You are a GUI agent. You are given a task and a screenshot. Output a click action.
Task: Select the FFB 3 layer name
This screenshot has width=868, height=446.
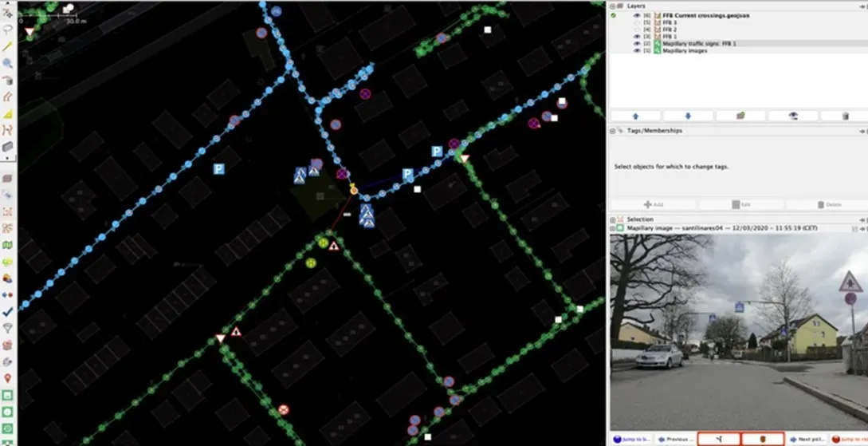coord(670,22)
